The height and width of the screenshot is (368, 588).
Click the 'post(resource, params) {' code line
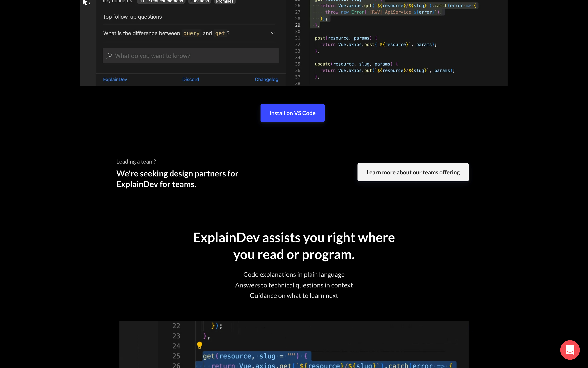tap(346, 38)
